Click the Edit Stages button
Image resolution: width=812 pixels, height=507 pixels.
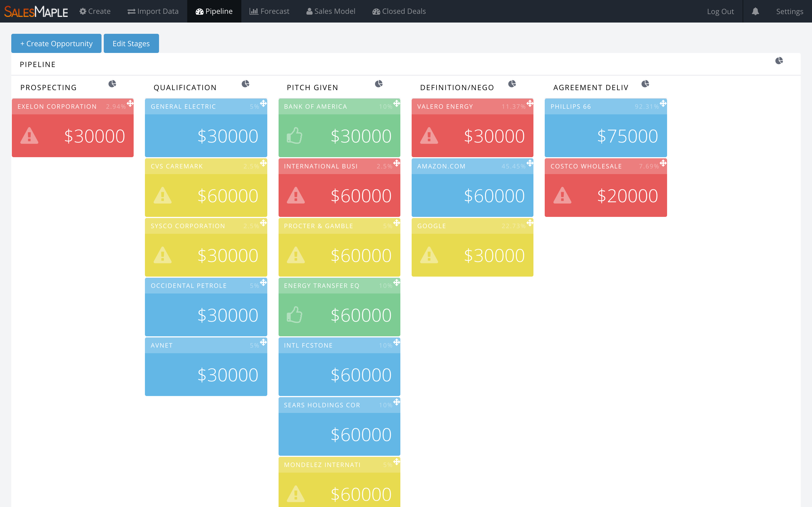click(x=131, y=44)
